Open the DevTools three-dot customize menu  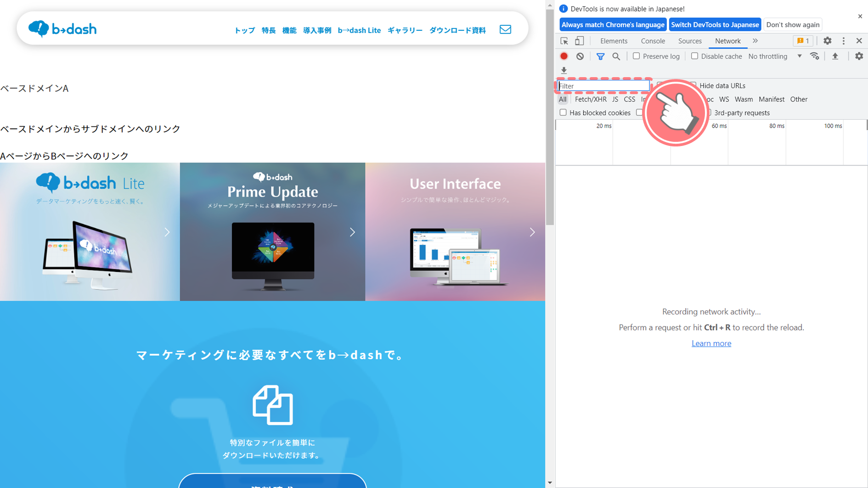tap(844, 41)
